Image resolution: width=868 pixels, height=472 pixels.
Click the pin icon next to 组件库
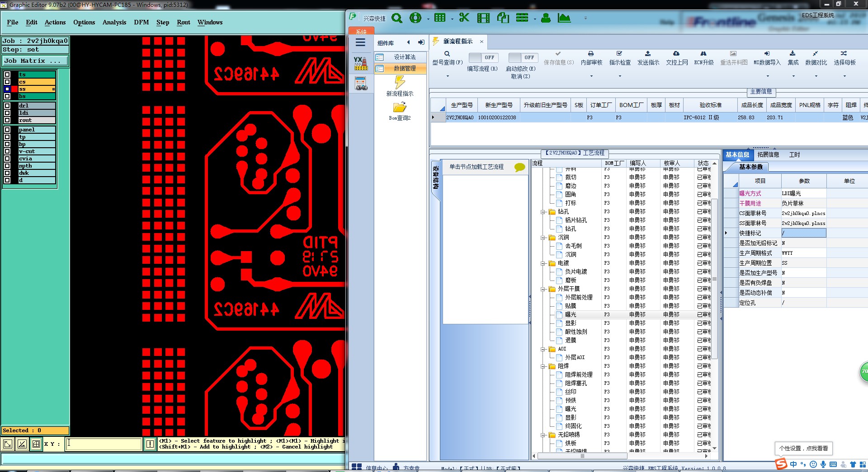click(x=421, y=42)
